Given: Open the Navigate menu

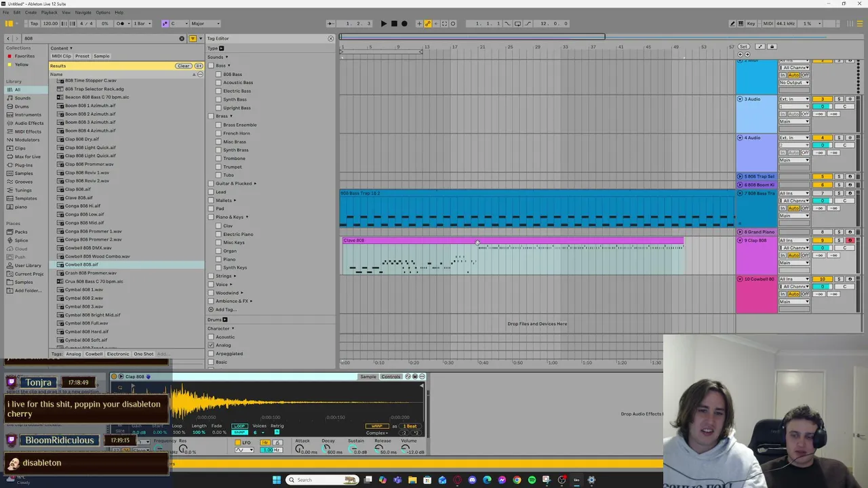Looking at the screenshot, I should click(83, 12).
